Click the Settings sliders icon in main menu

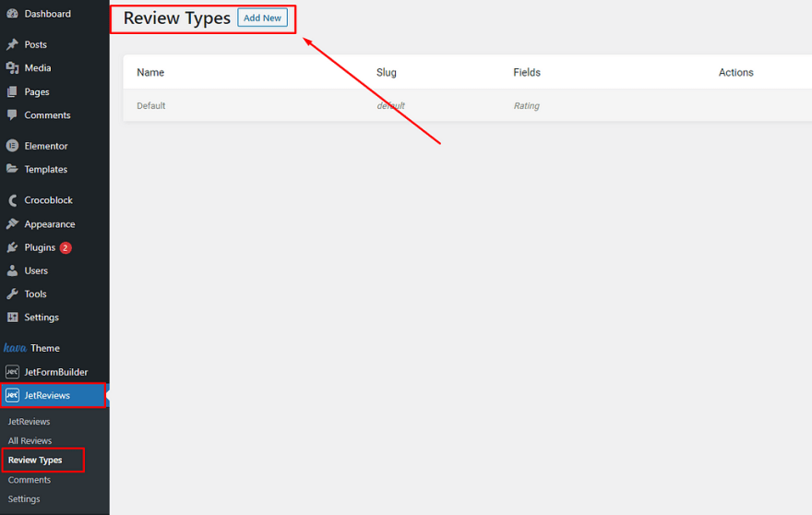pos(12,317)
